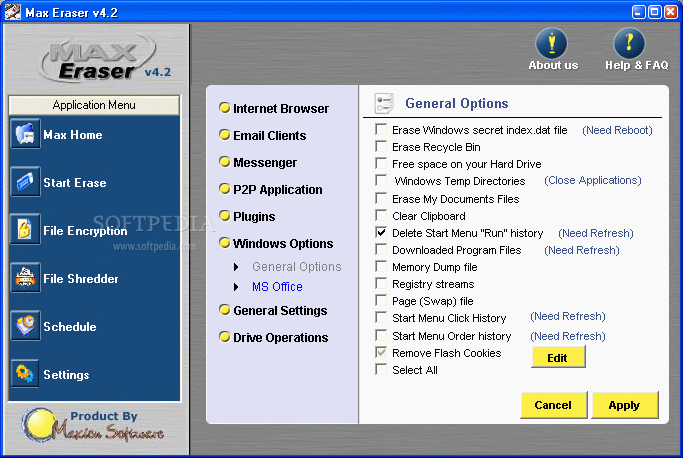Click the Schedule clock icon
Screen dimensions: 683x458
click(25, 325)
